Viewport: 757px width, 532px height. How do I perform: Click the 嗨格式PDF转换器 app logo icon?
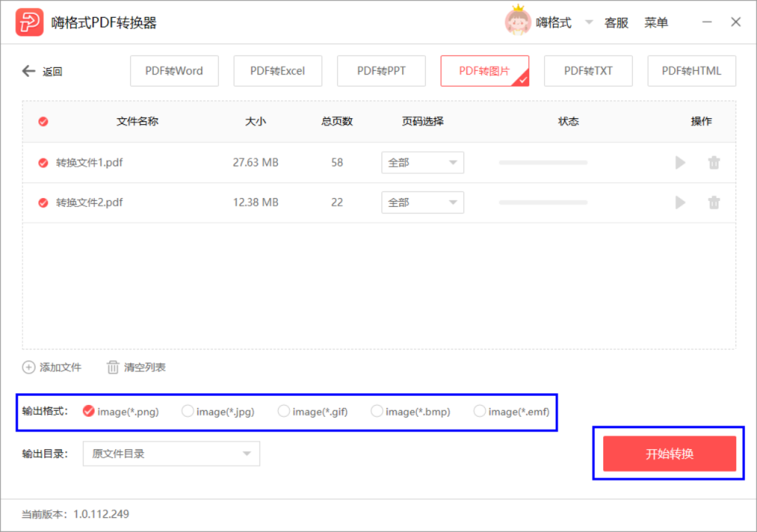point(30,22)
